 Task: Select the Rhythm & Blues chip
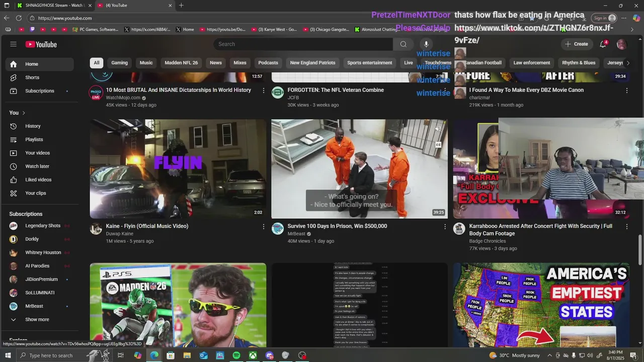coord(579,63)
